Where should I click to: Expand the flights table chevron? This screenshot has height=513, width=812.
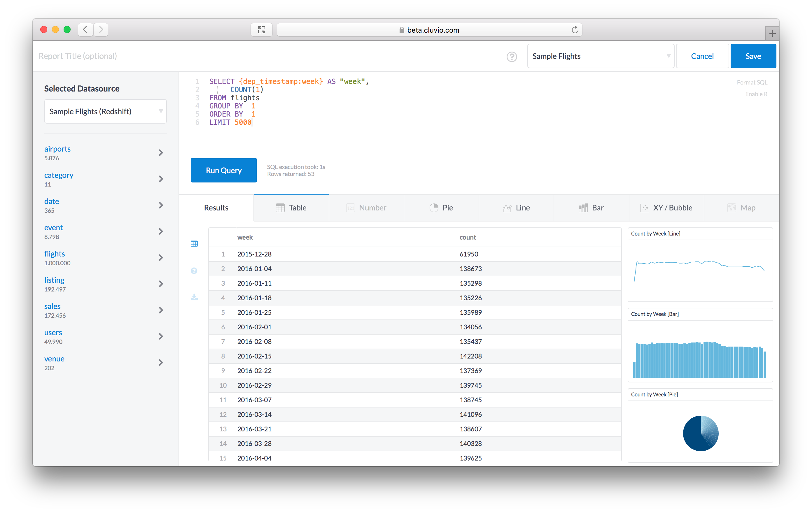click(161, 258)
